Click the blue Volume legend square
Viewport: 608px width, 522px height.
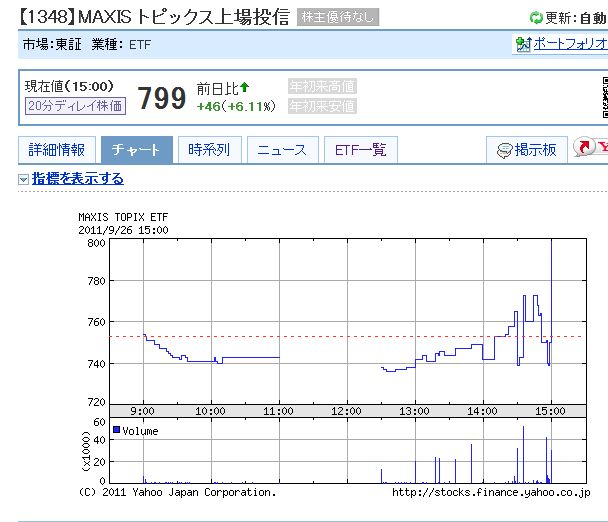point(117,430)
